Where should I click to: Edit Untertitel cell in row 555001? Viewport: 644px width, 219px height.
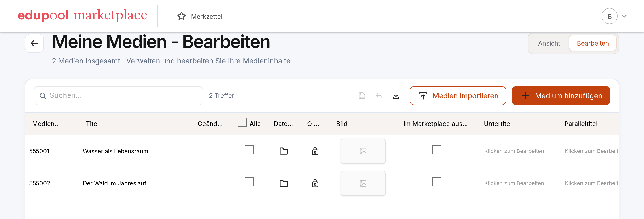[x=514, y=151]
